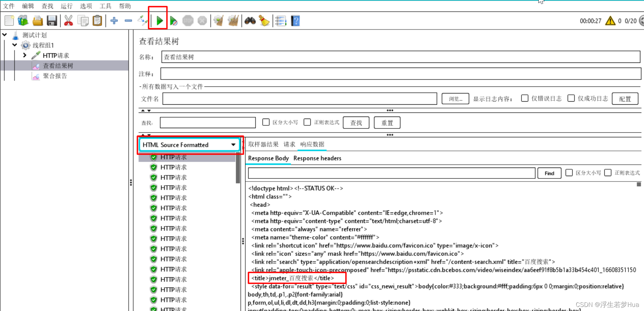Switch to the 响应数据 tab
Image resolution: width=644 pixels, height=311 pixels.
[x=312, y=144]
